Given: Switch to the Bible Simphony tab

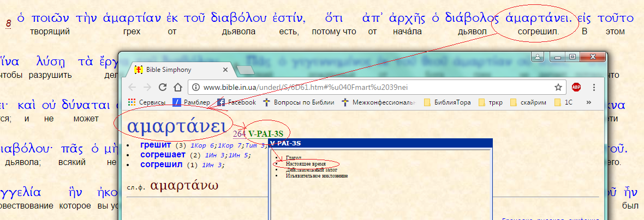Looking at the screenshot, I should click(x=181, y=70).
